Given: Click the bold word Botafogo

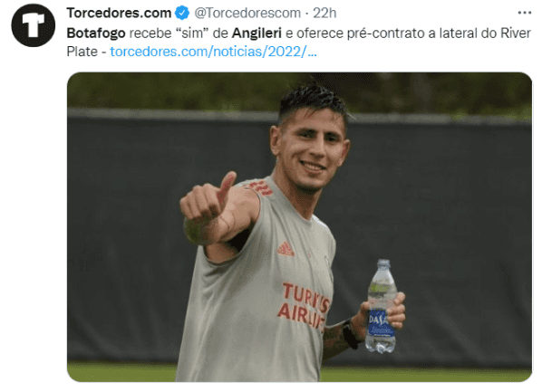Looking at the screenshot, I should (96, 33).
